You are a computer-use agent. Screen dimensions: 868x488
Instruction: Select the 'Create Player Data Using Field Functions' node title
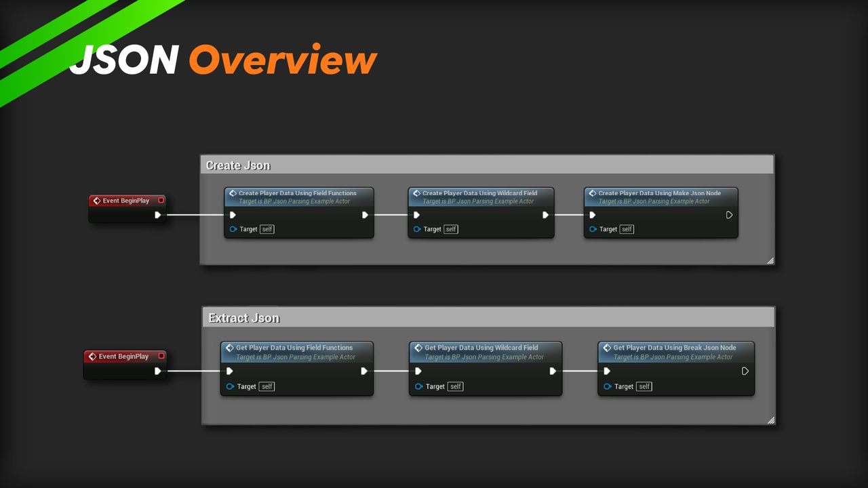tap(298, 193)
